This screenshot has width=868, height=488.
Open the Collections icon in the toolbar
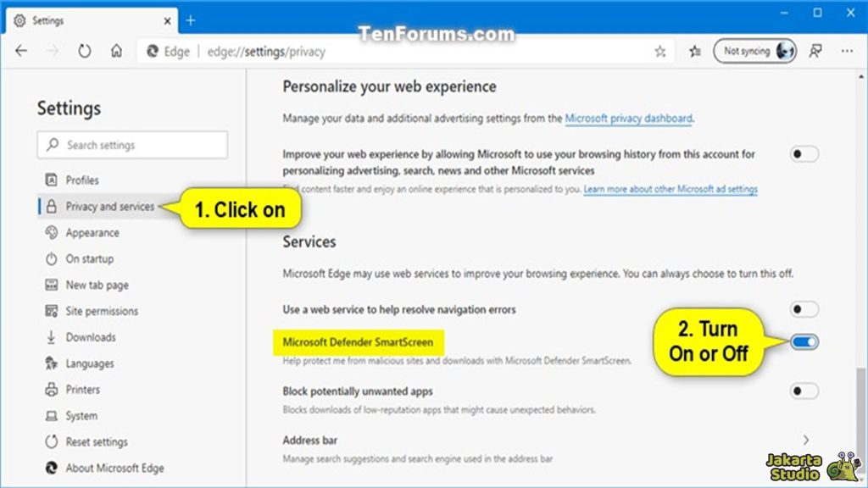(x=693, y=51)
